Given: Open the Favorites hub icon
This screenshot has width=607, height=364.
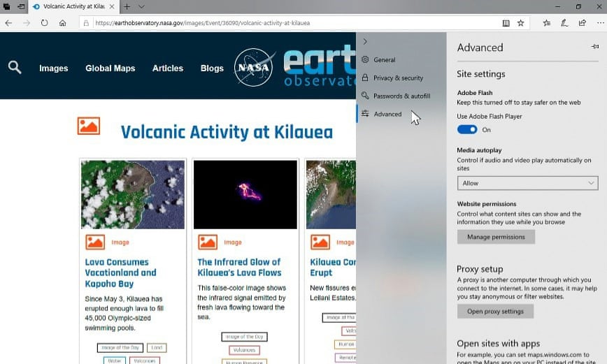Looking at the screenshot, I should [x=547, y=23].
